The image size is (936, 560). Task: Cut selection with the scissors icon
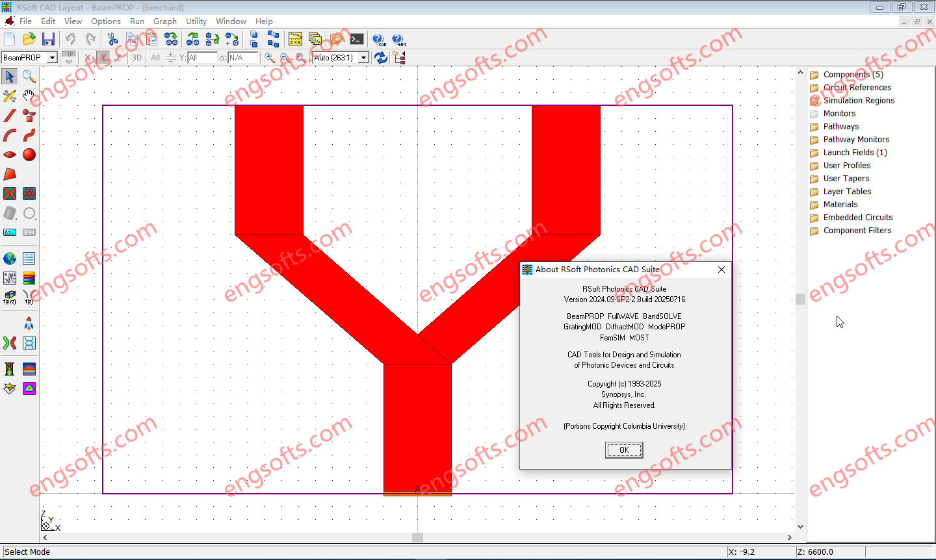point(113,39)
